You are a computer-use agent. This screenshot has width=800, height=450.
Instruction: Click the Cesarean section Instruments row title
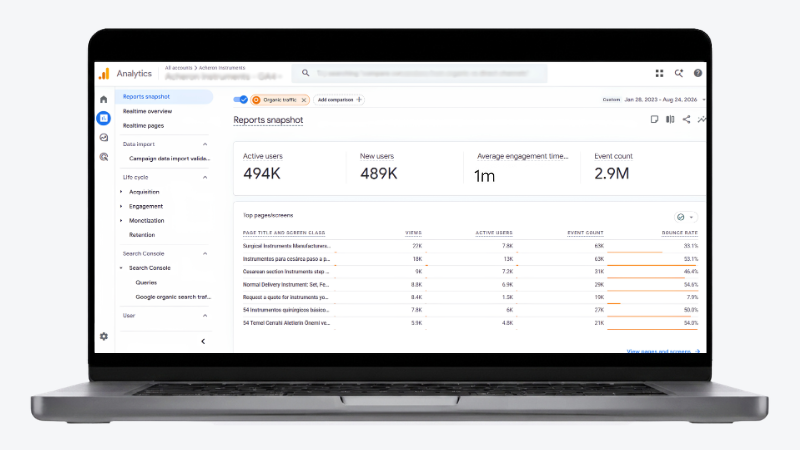[x=286, y=271]
